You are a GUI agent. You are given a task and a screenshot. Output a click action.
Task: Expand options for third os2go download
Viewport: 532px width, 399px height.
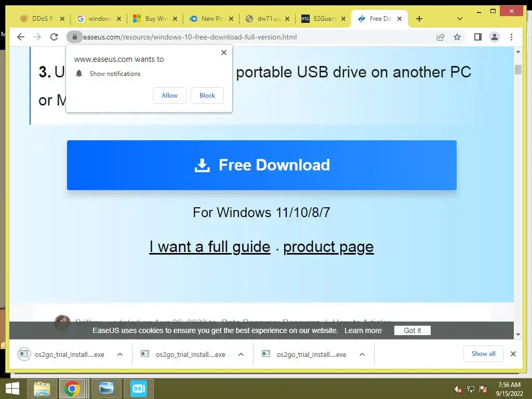click(x=362, y=354)
